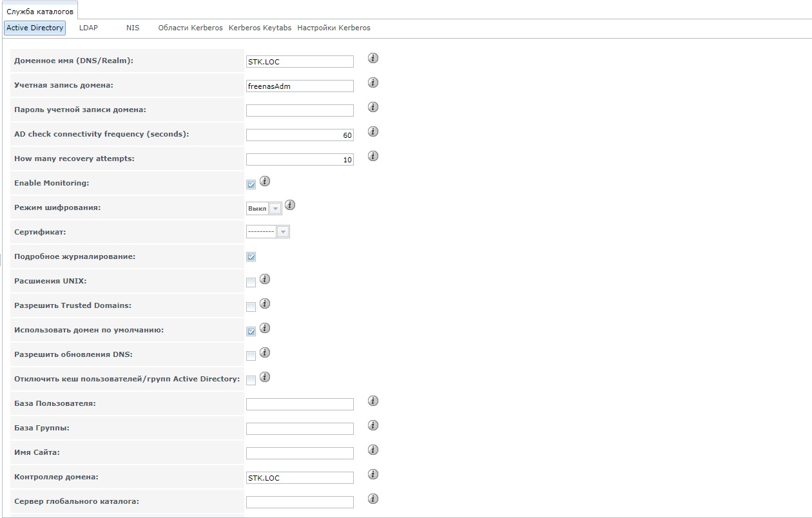Enable Разрешить обновления DNS checkbox
This screenshot has width=812, height=518.
click(x=251, y=356)
